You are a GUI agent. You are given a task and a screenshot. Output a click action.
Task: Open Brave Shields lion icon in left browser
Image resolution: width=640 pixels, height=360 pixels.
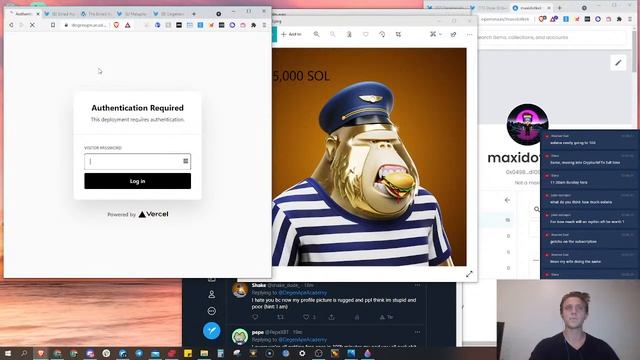click(x=116, y=25)
